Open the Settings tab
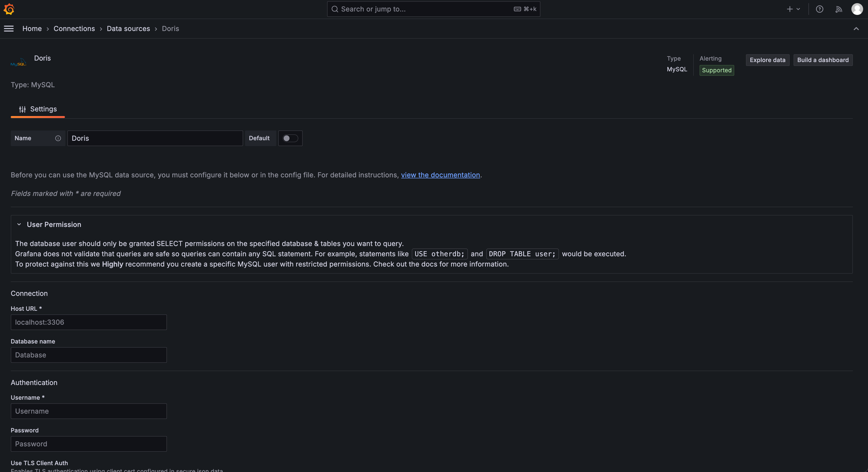The height and width of the screenshot is (472, 868). 38,109
